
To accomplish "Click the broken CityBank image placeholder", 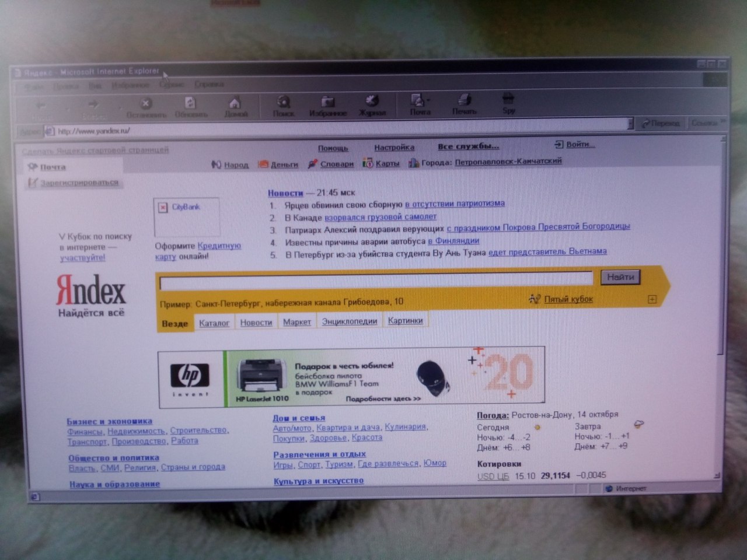I will [x=186, y=216].
